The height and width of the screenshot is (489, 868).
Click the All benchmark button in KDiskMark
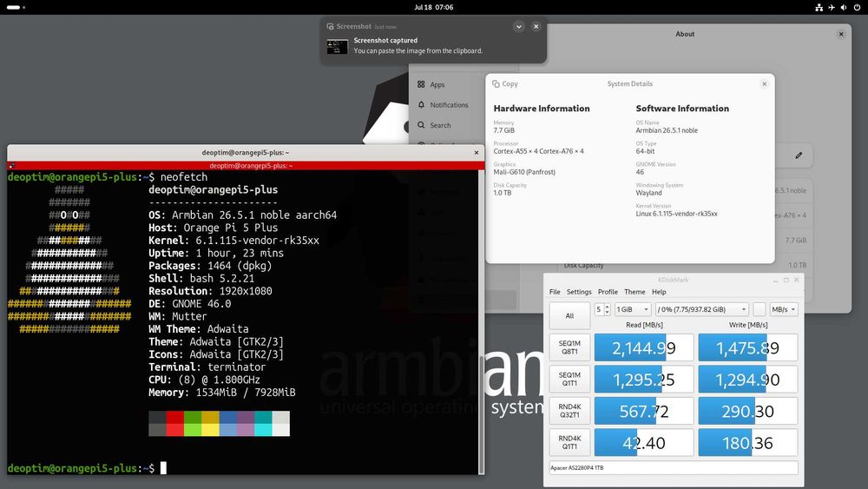pos(569,315)
